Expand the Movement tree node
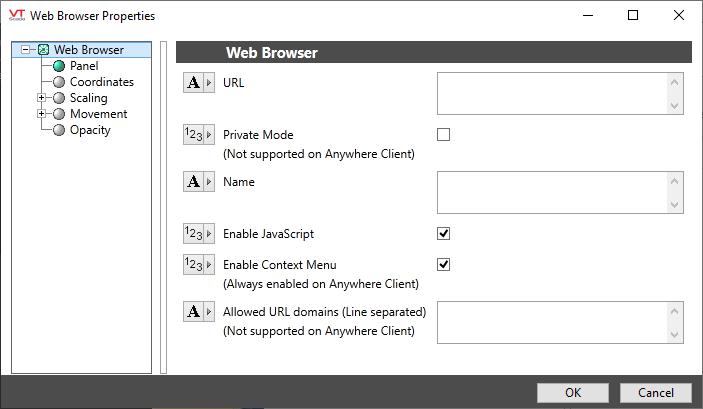 click(42, 114)
